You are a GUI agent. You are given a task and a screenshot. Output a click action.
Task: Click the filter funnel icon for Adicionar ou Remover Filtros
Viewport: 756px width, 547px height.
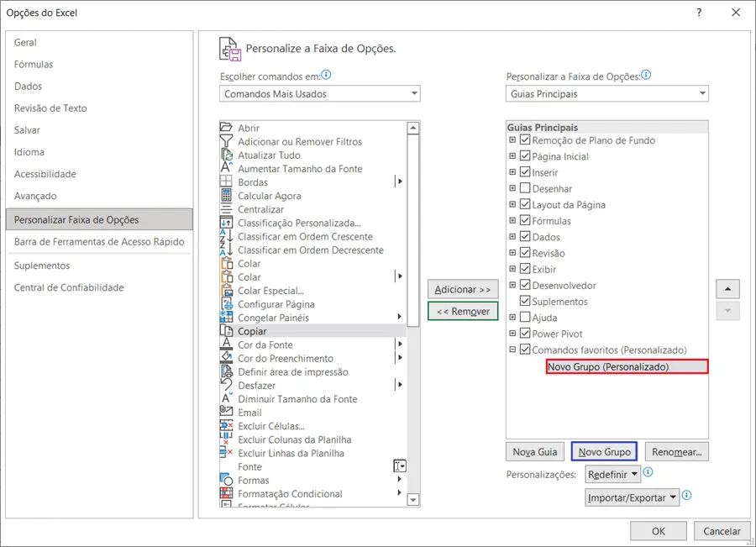tap(226, 141)
